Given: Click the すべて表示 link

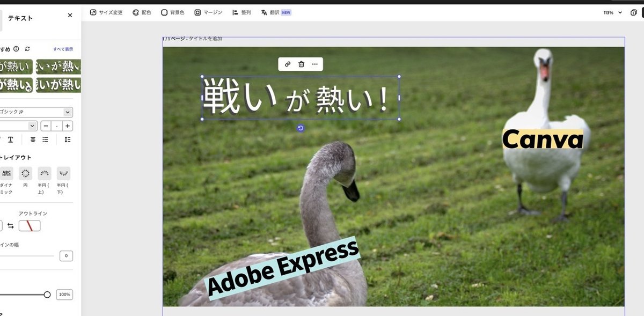Looking at the screenshot, I should (x=63, y=49).
